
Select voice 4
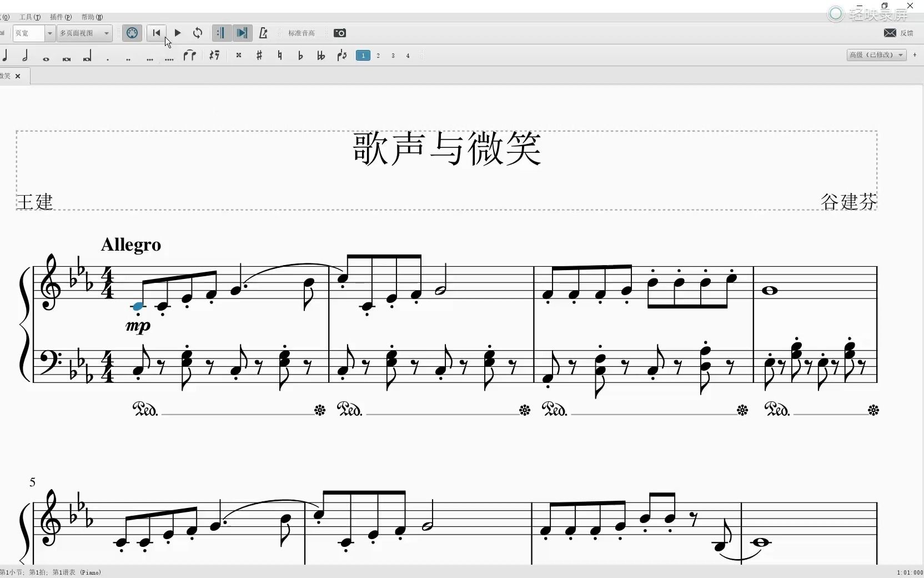408,56
